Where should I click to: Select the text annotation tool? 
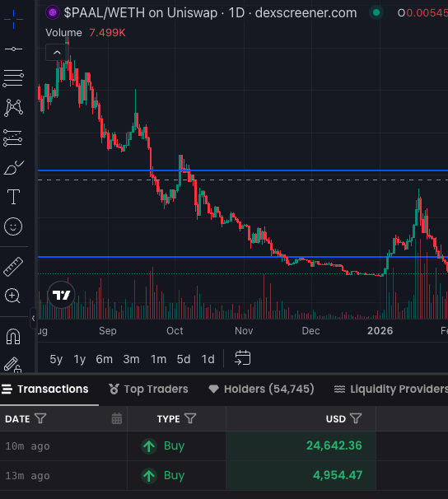pyautogui.click(x=13, y=197)
